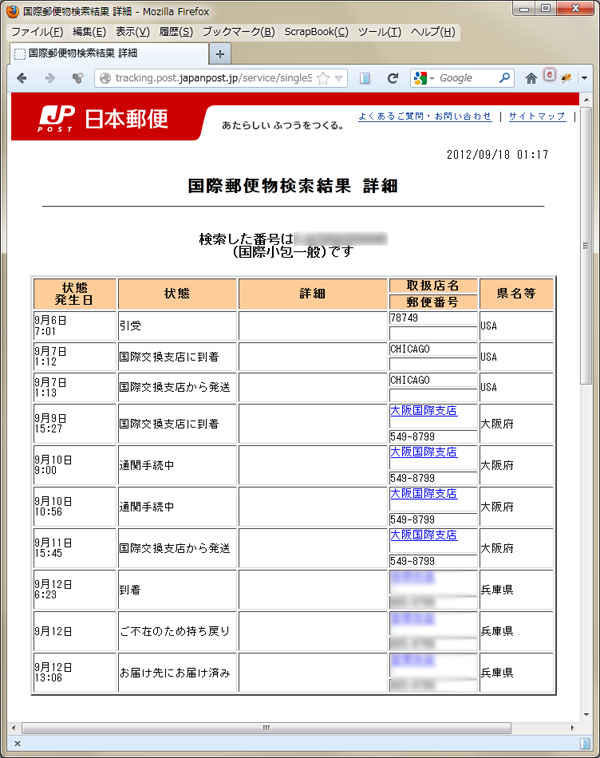Click the ご不在のため持ち戻り status cell
The height and width of the screenshot is (758, 600).
(177, 631)
